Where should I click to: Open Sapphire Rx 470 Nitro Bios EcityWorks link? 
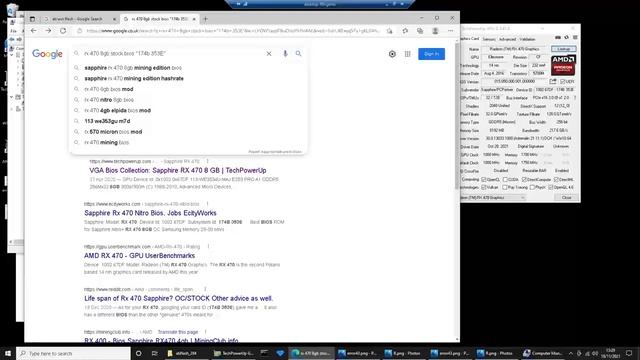click(x=150, y=213)
